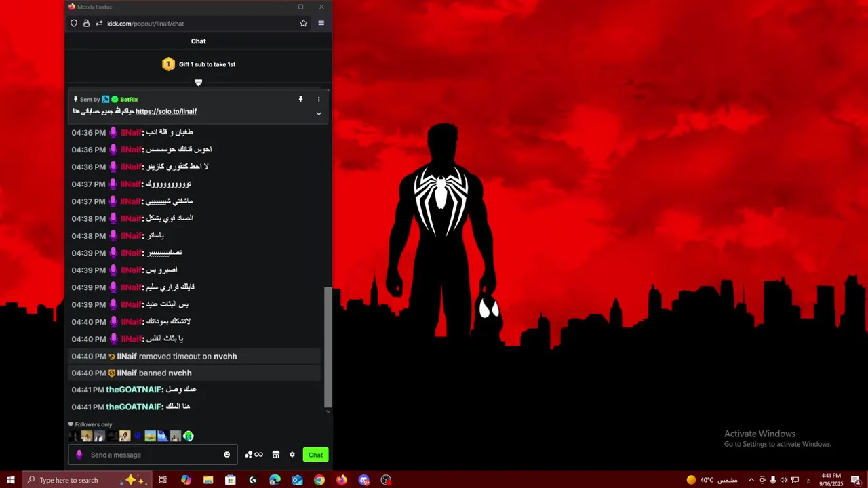
Task: Open Logitech G HUB from taskbar
Action: pyautogui.click(x=253, y=480)
